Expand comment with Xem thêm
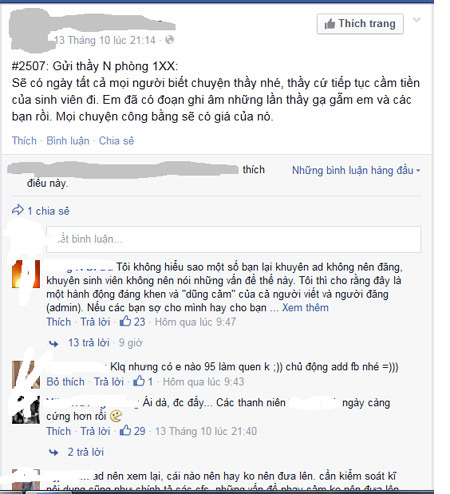This screenshot has width=450, height=494. 305,307
